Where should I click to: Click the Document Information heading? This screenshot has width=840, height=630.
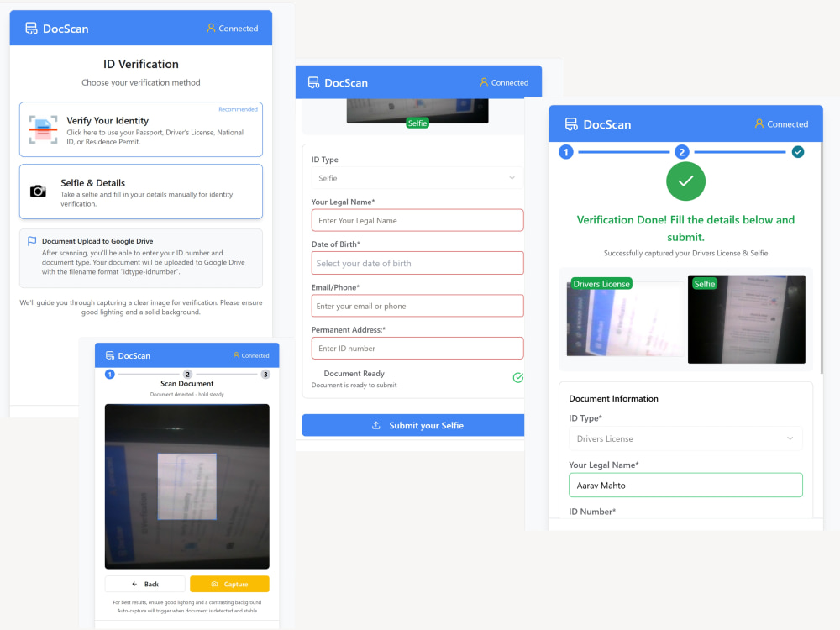613,398
